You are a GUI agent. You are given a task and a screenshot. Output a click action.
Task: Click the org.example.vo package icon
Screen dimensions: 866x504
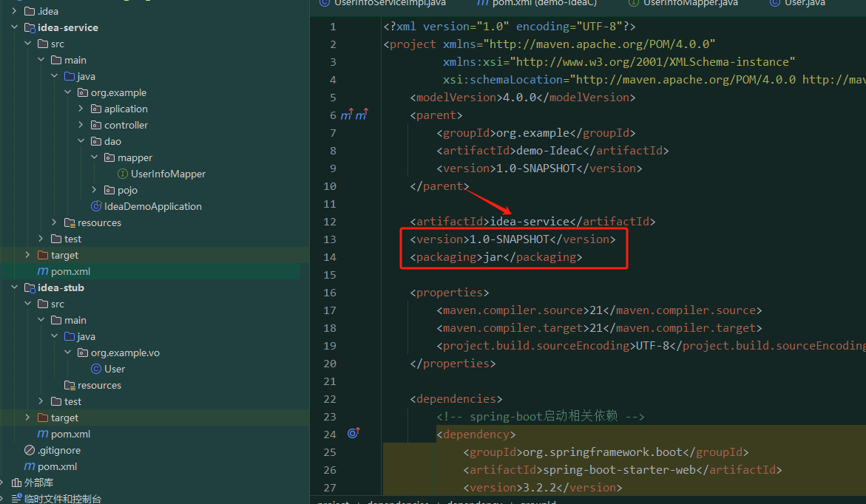tap(83, 353)
